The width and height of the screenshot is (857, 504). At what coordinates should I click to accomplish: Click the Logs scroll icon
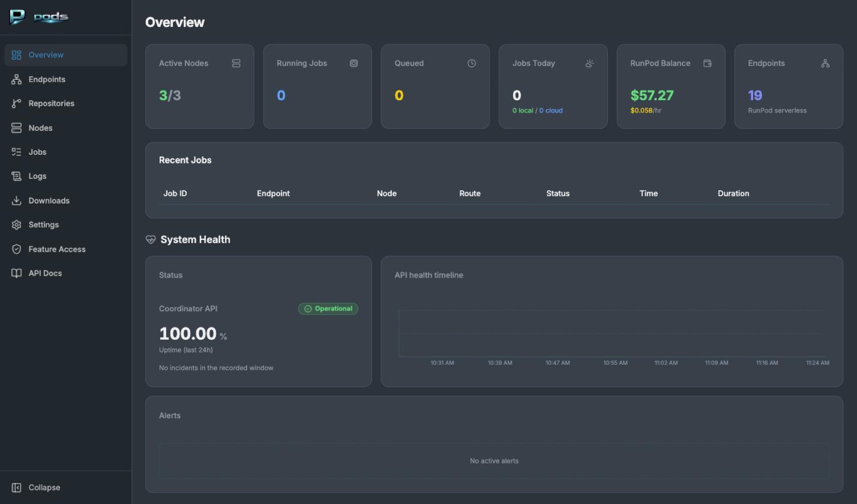[17, 176]
